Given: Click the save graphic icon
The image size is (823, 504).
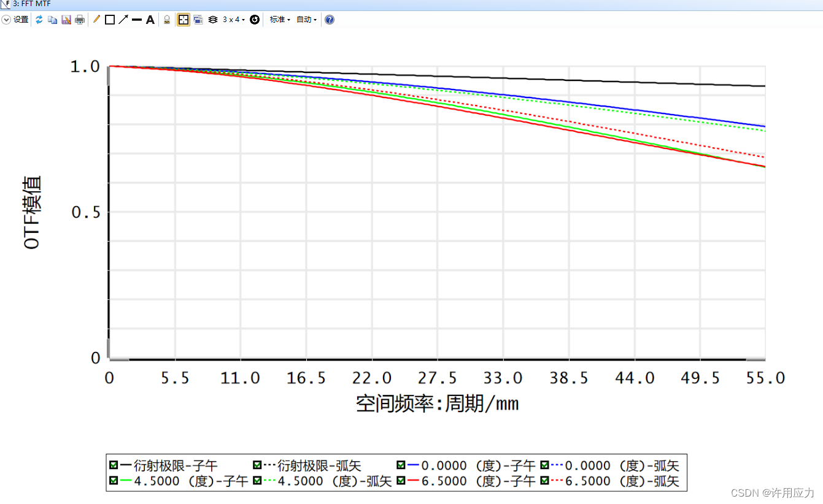Looking at the screenshot, I should tap(66, 20).
